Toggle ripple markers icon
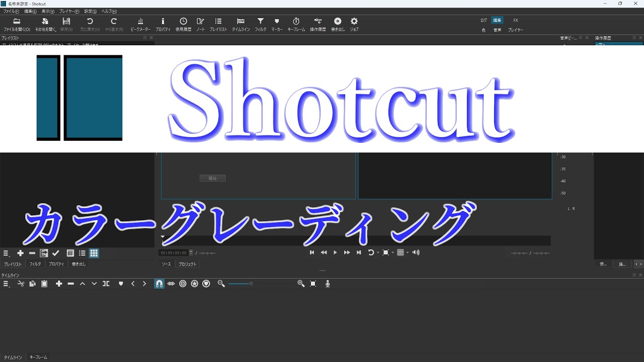This screenshot has width=644, height=362. click(x=206, y=284)
